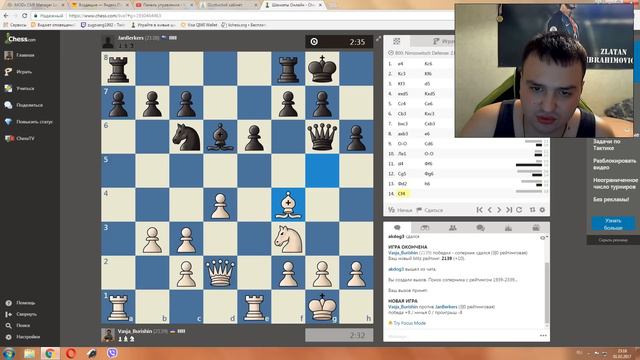Open the multiple chat bubbles tab icon
Image resolution: width=640 pixels, height=360 pixels.
(480, 228)
